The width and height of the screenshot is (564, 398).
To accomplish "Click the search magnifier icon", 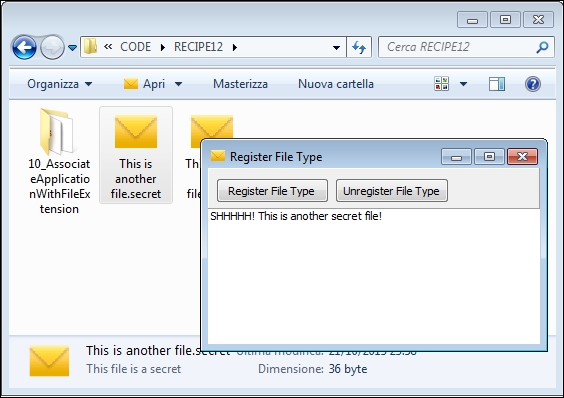I will (x=542, y=47).
